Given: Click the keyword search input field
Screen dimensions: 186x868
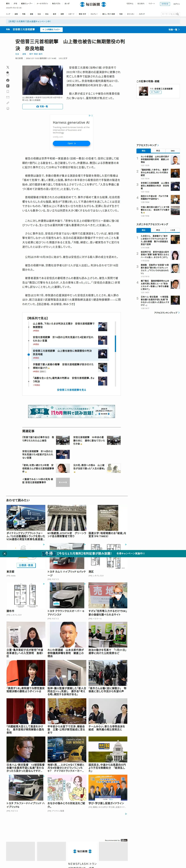Looking at the screenshot, I should pos(168,14).
